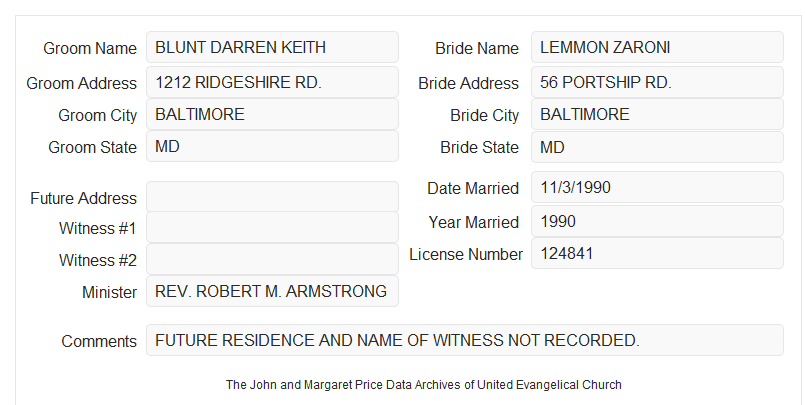This screenshot has height=405, width=805.
Task: Select the Groom Address input box
Action: 272,82
